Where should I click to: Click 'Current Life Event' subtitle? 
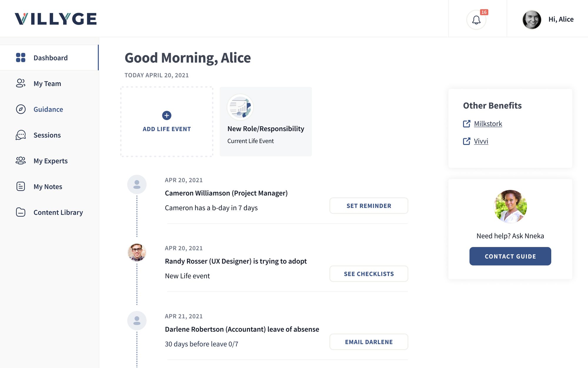(250, 141)
